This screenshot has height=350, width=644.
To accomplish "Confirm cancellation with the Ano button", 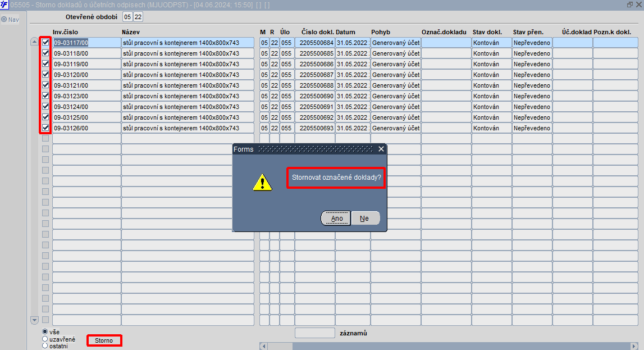I will click(336, 218).
